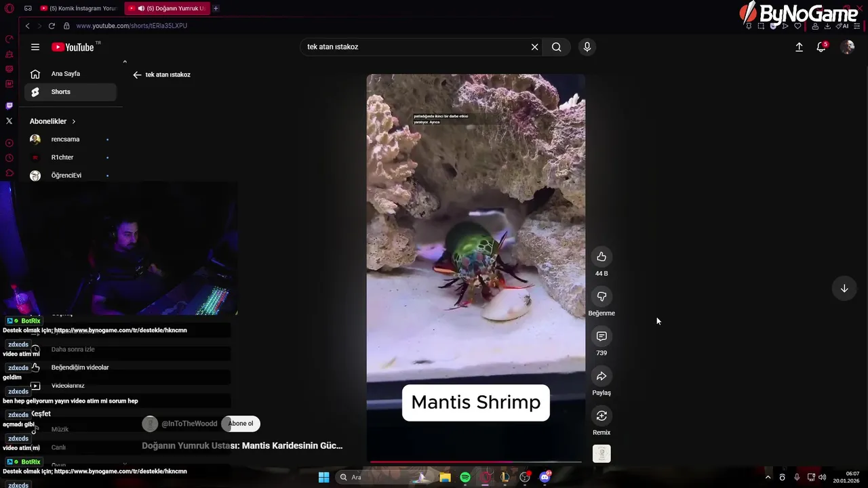Screen dimensions: 868x488
Task: Select the Doğanın Yumruk Ustası tab
Action: (167, 8)
